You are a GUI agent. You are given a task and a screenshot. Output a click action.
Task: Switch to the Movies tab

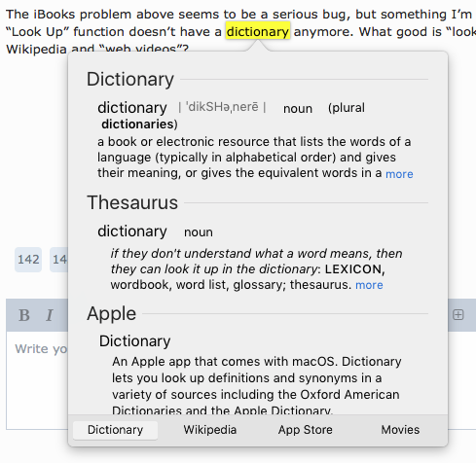(400, 430)
